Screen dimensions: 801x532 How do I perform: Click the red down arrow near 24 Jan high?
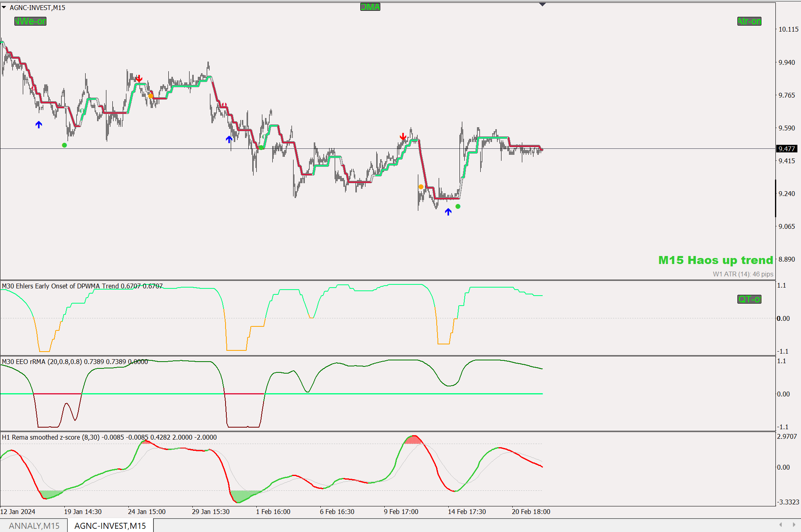tap(139, 78)
